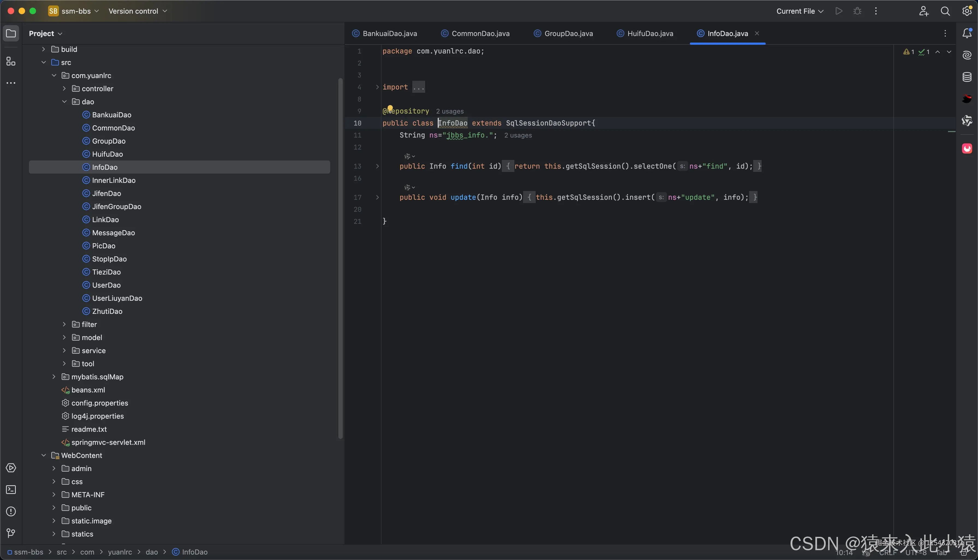The width and height of the screenshot is (978, 560).
Task: Click the 2 usages hint beside @Repository
Action: click(450, 111)
